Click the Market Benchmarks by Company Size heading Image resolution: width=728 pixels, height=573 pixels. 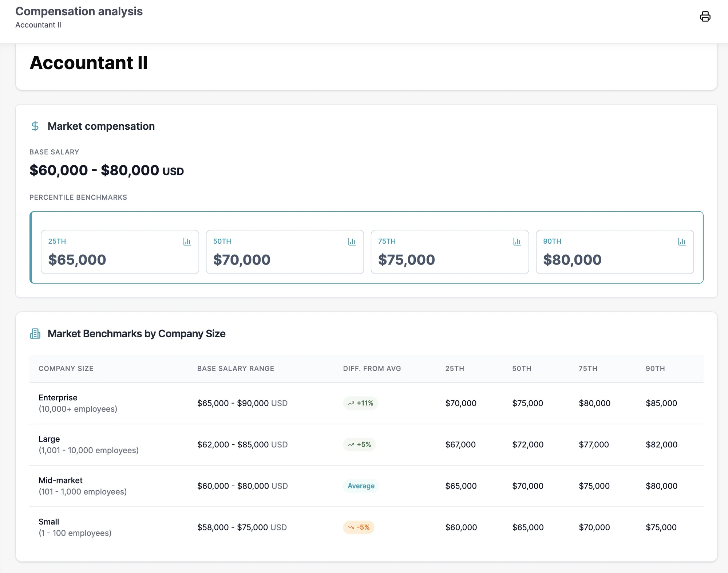point(136,334)
